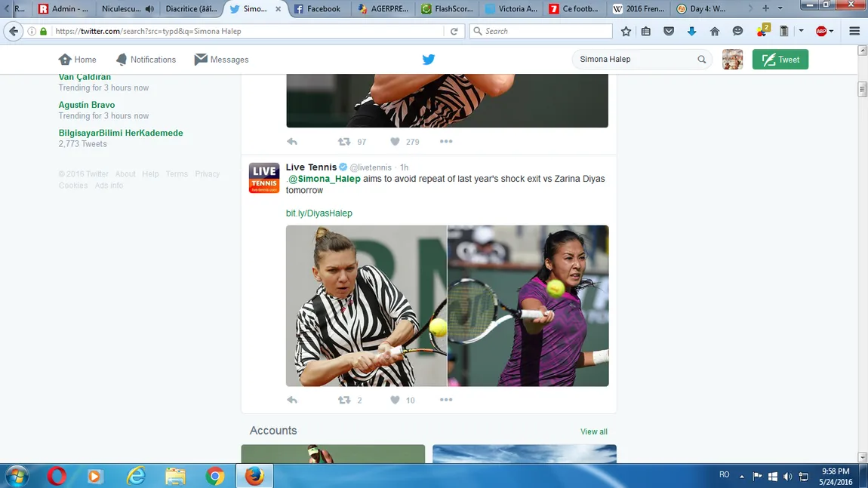The width and height of the screenshot is (868, 488).
Task: Click the Adblock Plus icon
Action: 821,31
